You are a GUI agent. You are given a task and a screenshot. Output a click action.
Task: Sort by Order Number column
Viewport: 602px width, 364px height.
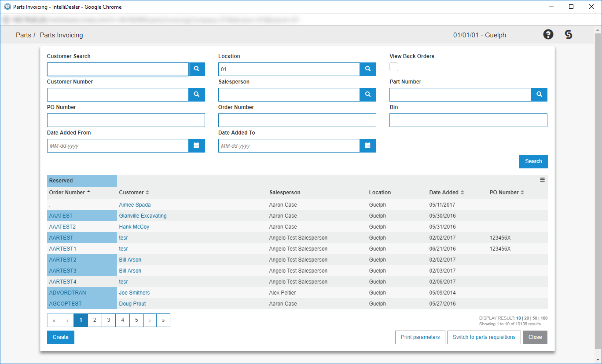[x=70, y=193]
